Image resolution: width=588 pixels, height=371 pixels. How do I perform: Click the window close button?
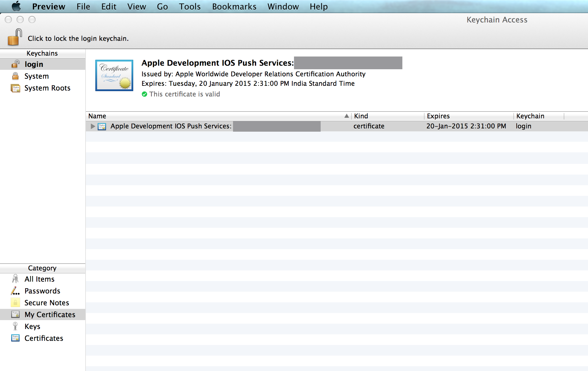pyautogui.click(x=8, y=20)
